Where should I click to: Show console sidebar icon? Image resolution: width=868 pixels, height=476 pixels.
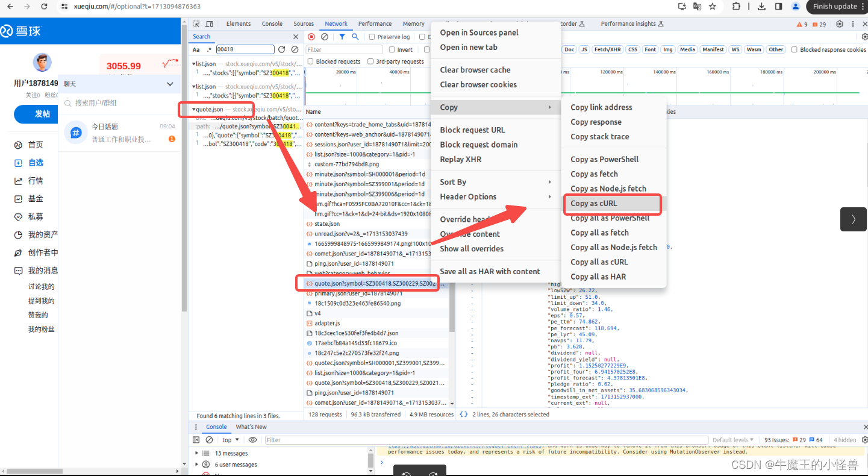(196, 440)
